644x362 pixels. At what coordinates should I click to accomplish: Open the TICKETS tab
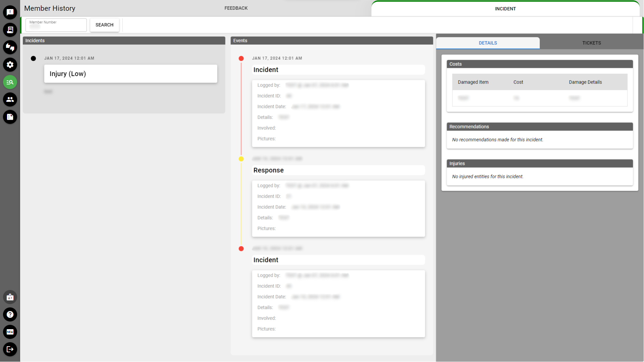tap(591, 43)
